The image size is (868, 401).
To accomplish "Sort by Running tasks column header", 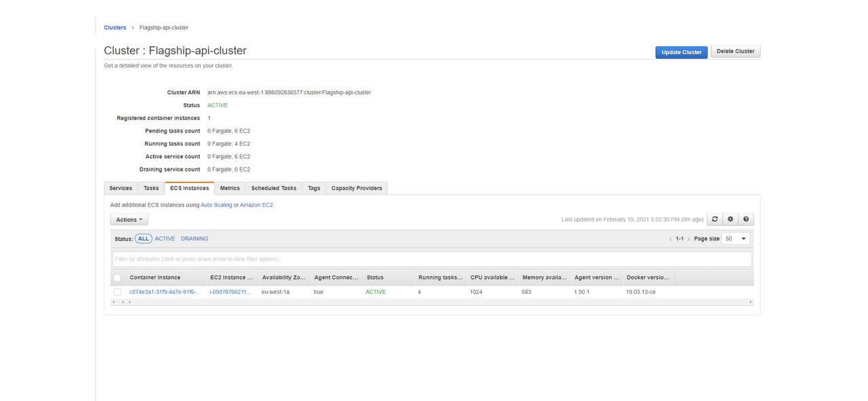I will [x=440, y=278].
